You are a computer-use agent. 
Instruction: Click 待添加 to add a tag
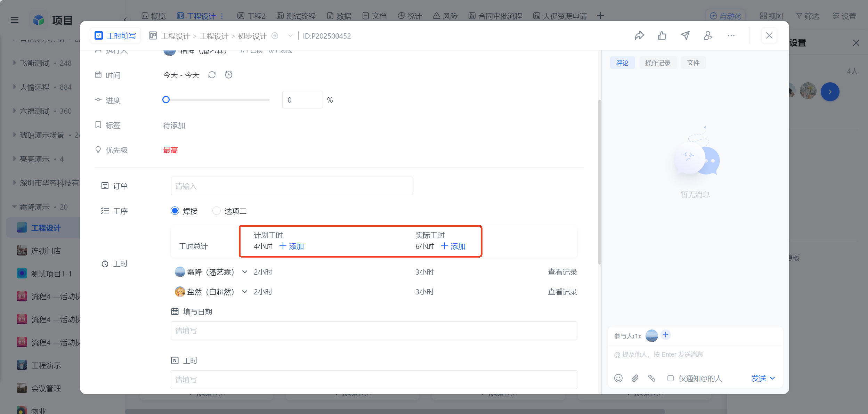(174, 125)
